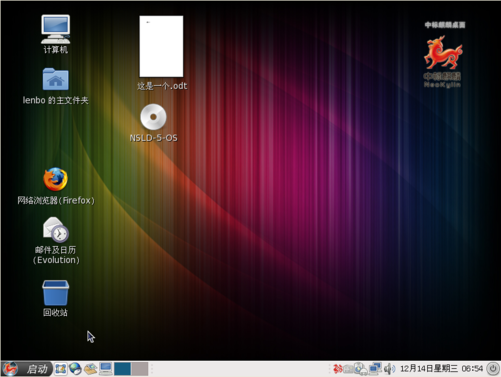Click show desktop icon in panel

tap(61, 369)
